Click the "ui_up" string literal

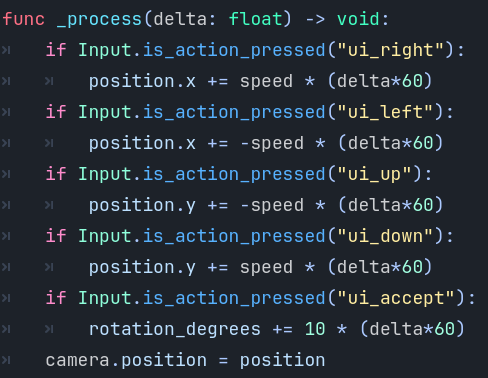374,174
